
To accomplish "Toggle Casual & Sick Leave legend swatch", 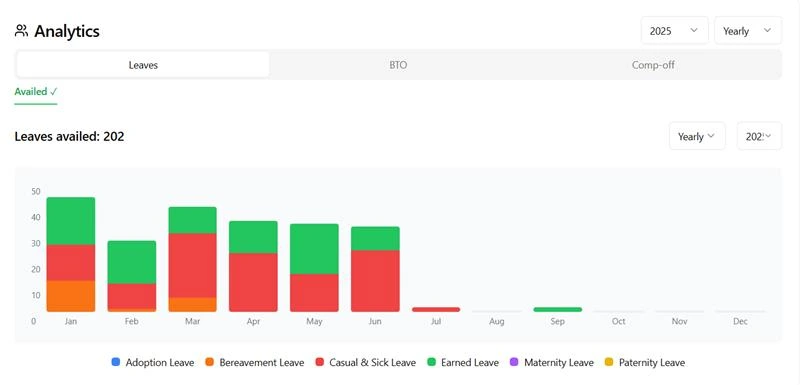I will [319, 363].
